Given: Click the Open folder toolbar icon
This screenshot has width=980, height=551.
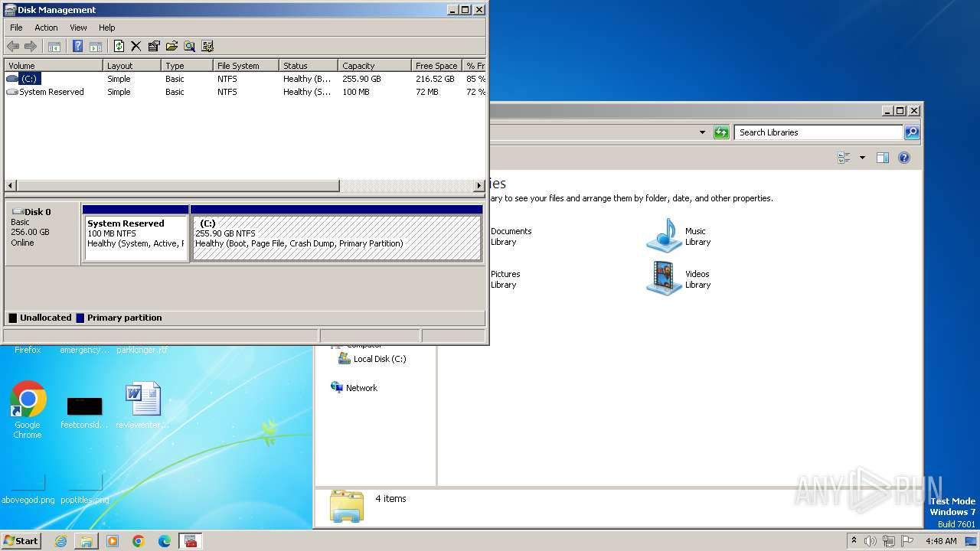Looking at the screenshot, I should pyautogui.click(x=171, y=46).
